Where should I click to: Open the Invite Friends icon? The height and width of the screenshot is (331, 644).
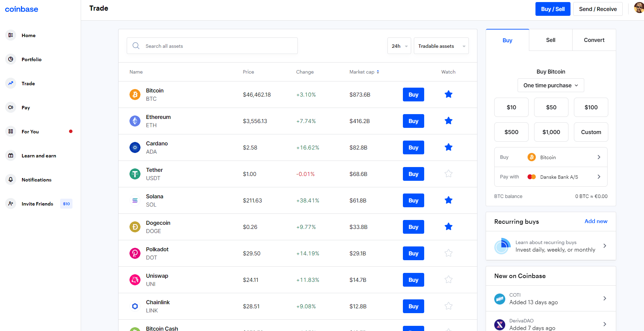click(x=11, y=203)
